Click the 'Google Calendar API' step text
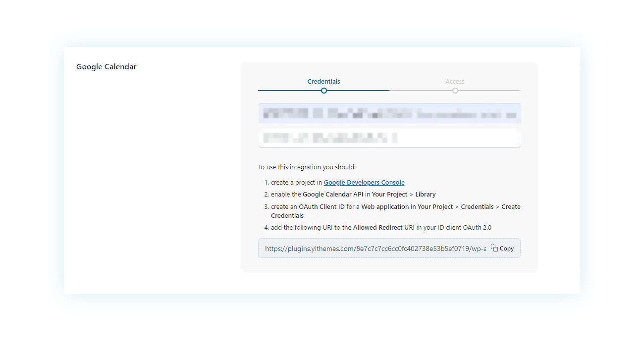644x346 pixels. (x=333, y=195)
